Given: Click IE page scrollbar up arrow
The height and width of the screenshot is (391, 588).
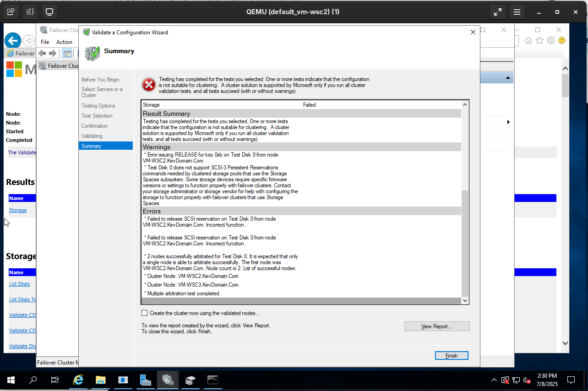Looking at the screenshot, I should (x=565, y=69).
